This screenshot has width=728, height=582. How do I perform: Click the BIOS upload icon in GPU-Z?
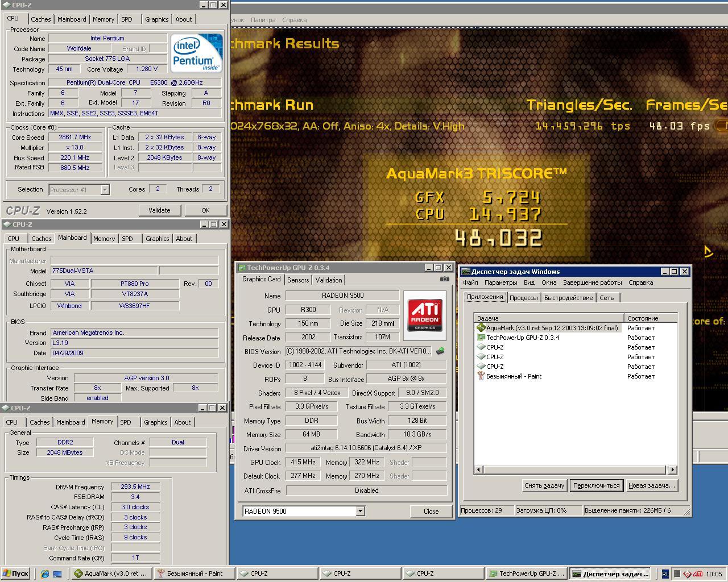(x=440, y=351)
